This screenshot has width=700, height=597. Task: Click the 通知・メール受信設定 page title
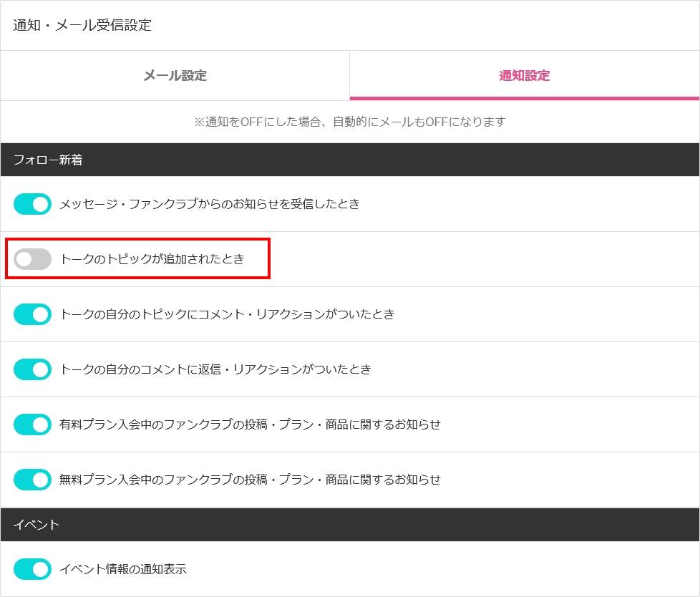point(82,25)
